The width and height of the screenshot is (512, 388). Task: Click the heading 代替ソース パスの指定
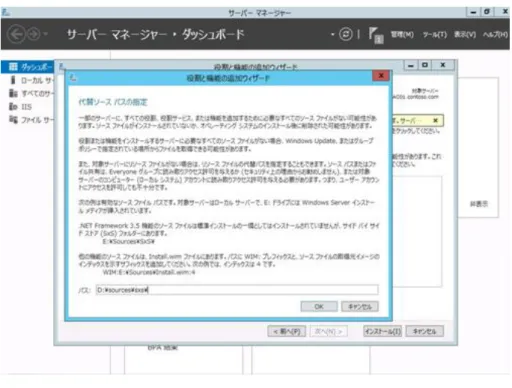tap(113, 102)
